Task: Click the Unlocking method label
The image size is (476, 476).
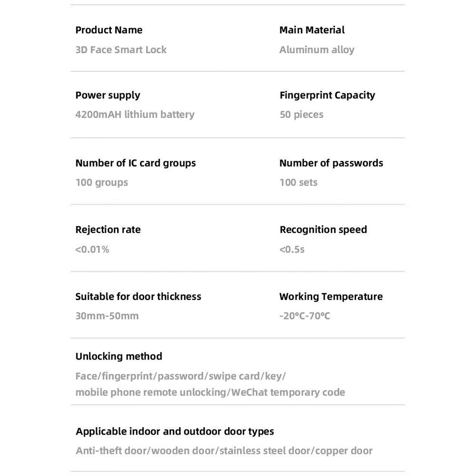Action: click(119, 357)
